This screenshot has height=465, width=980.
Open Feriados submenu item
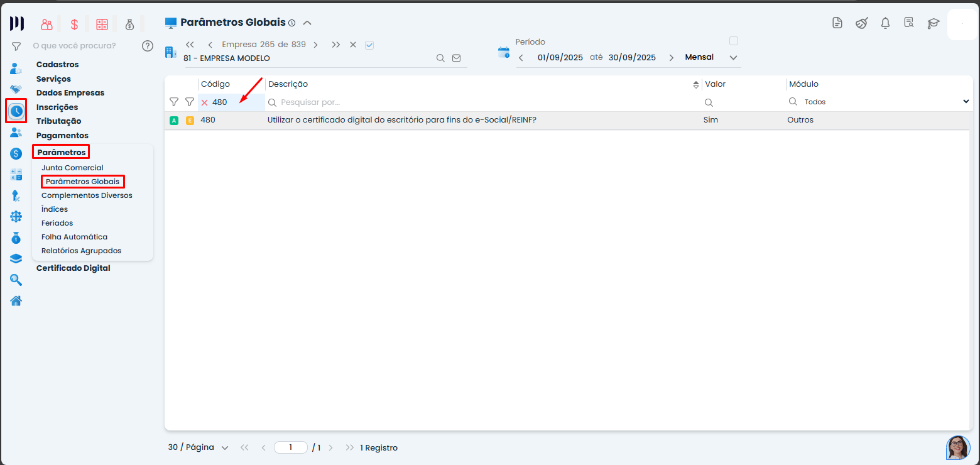[57, 223]
